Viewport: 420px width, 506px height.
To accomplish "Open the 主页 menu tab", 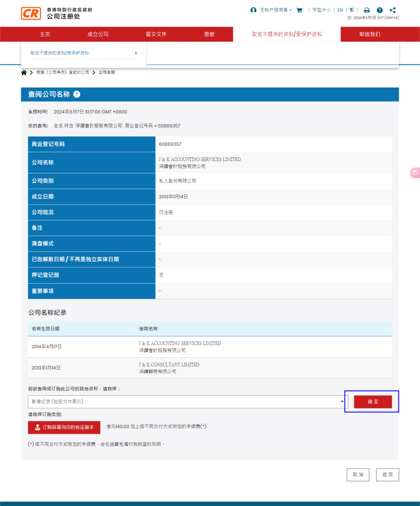I will pyautogui.click(x=45, y=34).
